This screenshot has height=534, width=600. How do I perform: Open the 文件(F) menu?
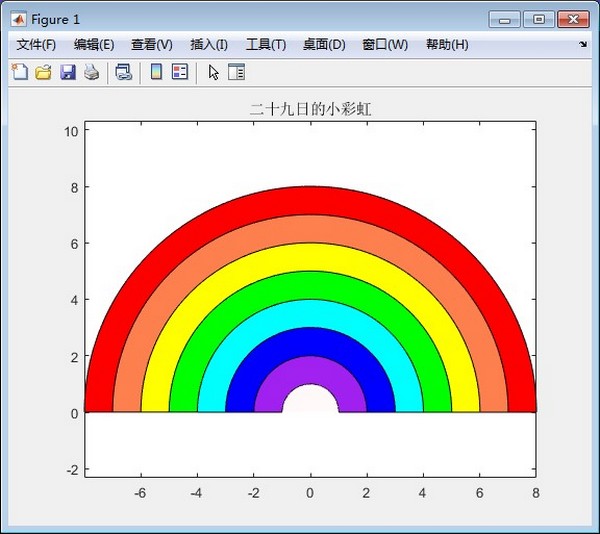[x=36, y=45]
